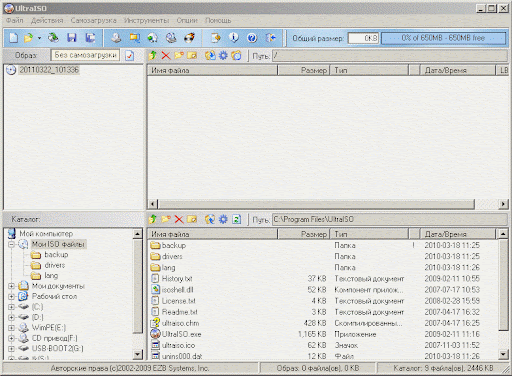This screenshot has width=512, height=376.
Task: Go up a folder in local catalog toolbar
Action: click(153, 219)
